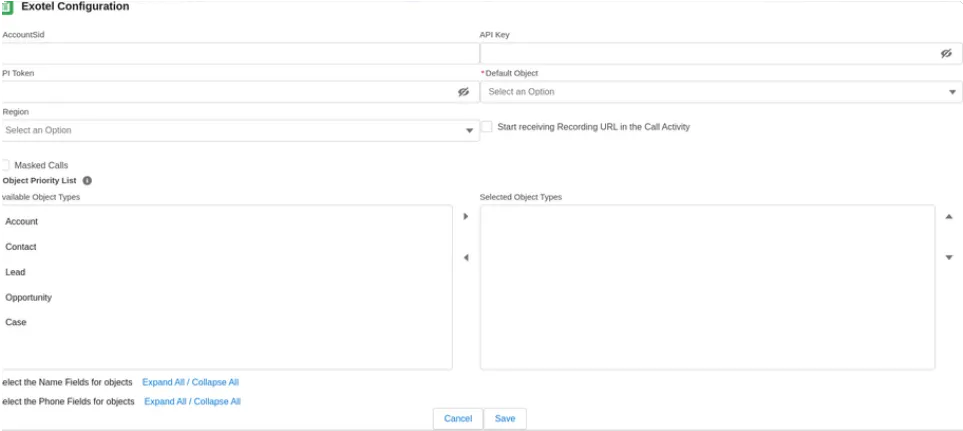Select Account in Available Object Types
Image resolution: width=963 pixels, height=431 pixels.
[x=226, y=222]
